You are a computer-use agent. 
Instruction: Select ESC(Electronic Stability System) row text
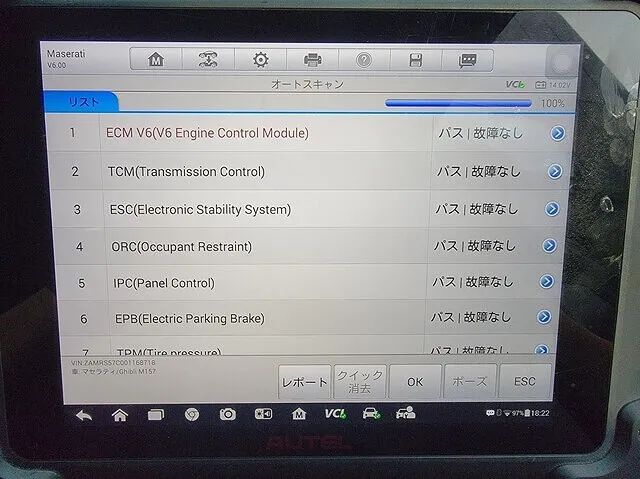pyautogui.click(x=200, y=209)
